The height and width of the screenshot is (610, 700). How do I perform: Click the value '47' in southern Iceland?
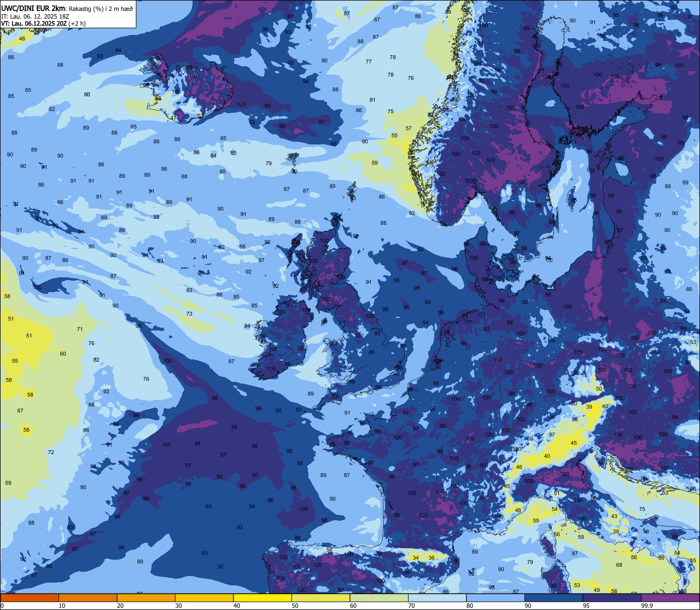[173, 118]
